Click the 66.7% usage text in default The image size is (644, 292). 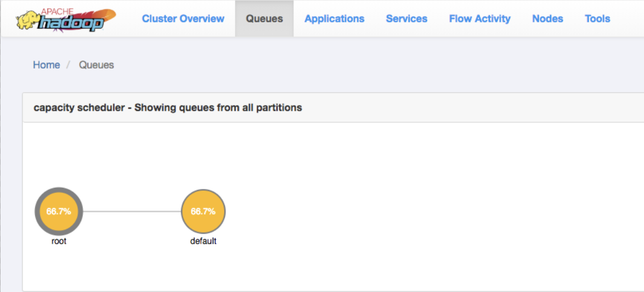203,211
